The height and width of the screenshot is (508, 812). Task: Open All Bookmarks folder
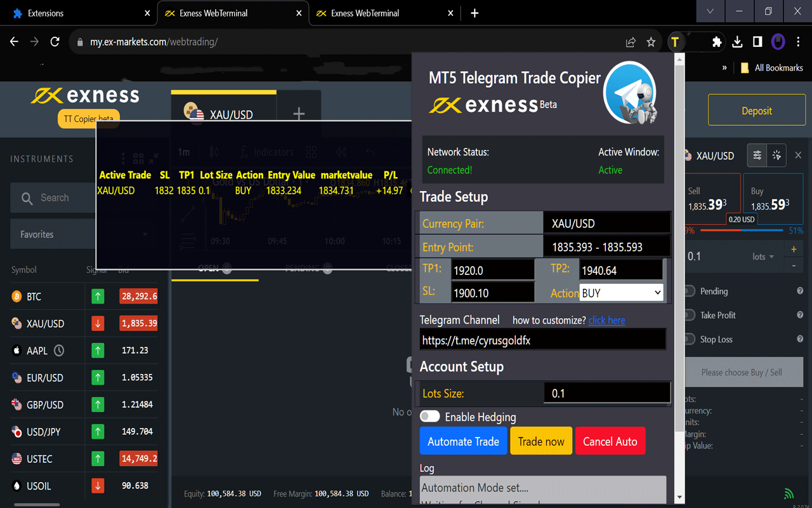pos(772,67)
